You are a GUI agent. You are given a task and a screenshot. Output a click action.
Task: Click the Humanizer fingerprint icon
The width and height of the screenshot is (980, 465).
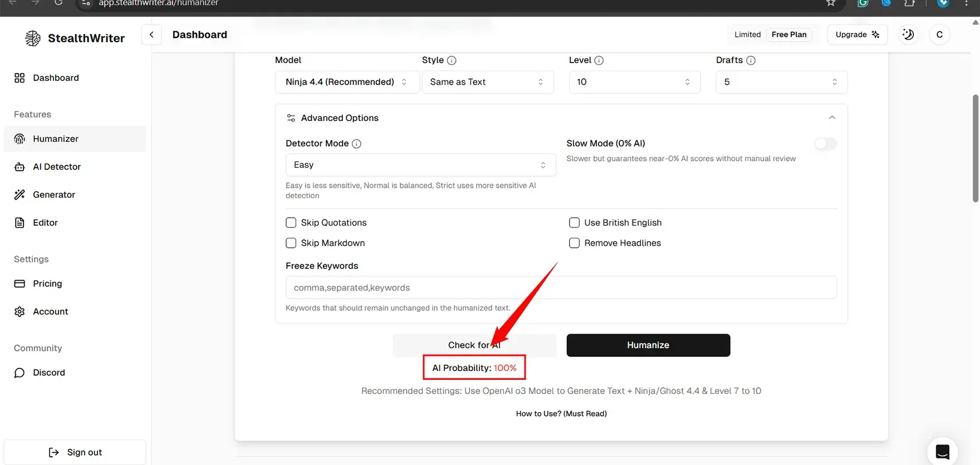click(19, 139)
